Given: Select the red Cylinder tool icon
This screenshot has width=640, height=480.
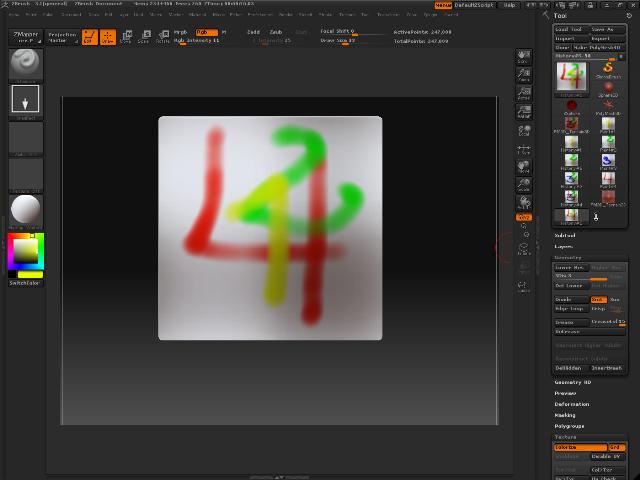Looking at the screenshot, I should pos(571,107).
